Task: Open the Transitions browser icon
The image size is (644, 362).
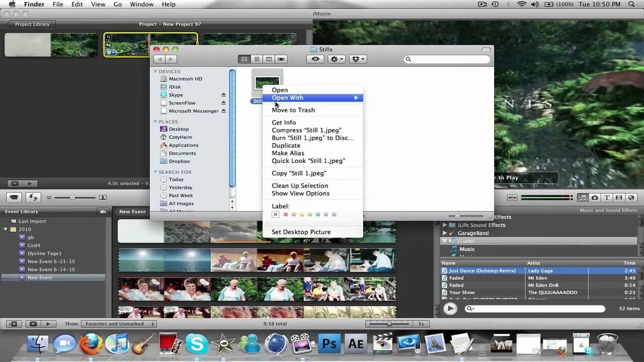Action: (619, 198)
